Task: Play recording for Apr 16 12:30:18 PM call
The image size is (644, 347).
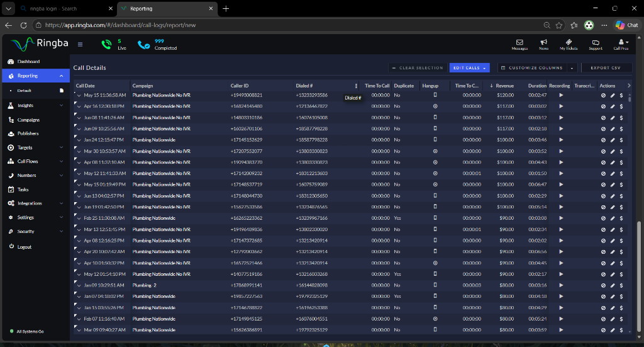Action: click(x=561, y=106)
